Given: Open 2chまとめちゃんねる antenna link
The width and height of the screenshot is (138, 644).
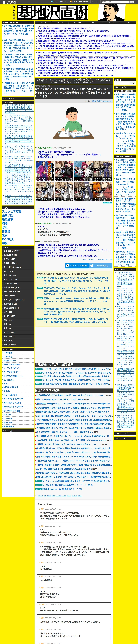Looking at the screenshot, I should pyautogui.click(x=13, y=402).
